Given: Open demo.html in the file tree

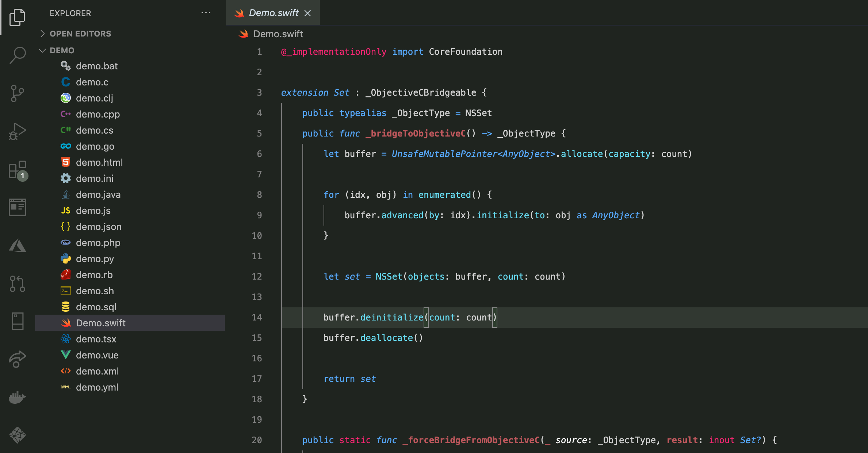Looking at the screenshot, I should pyautogui.click(x=99, y=162).
